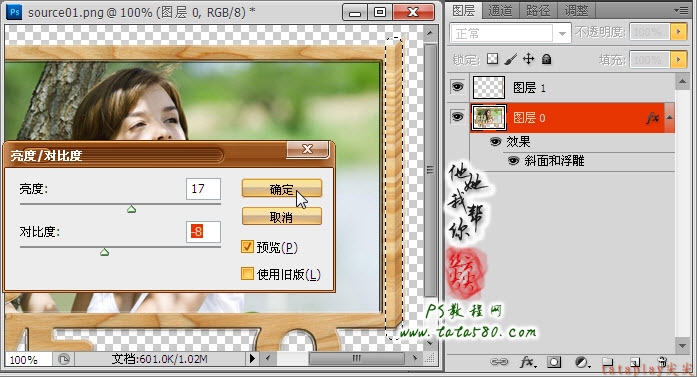Viewport: 697px width, 377px height.
Task: Click the Ps document icon
Action: 14,12
